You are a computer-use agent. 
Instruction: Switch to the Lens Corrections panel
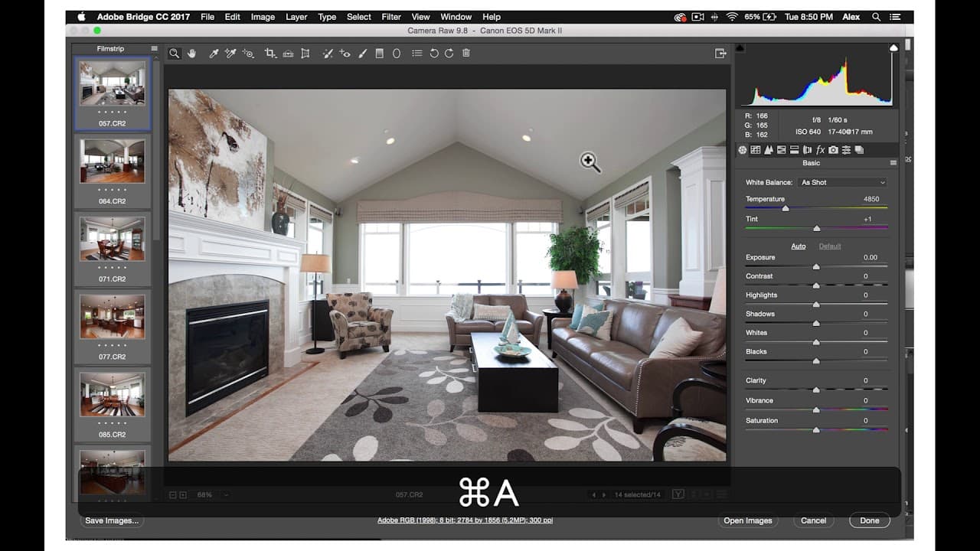tap(806, 150)
